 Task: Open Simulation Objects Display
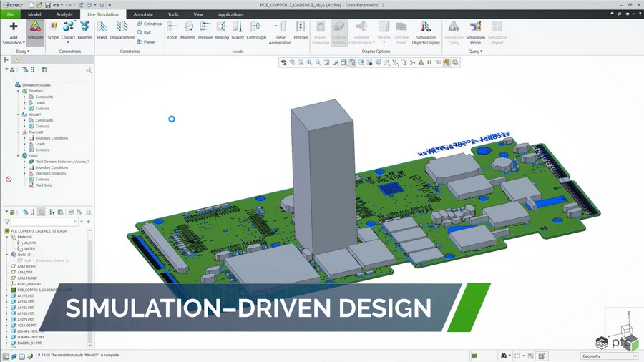click(x=426, y=33)
